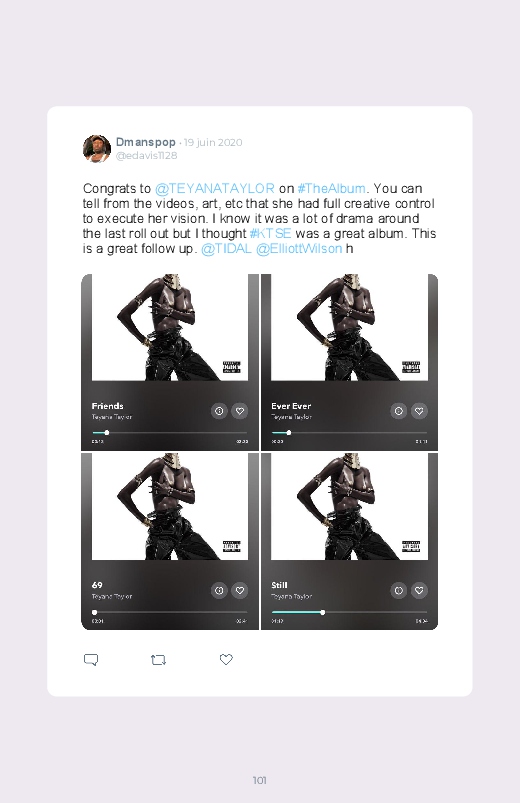The height and width of the screenshot is (803, 520).
Task: Favorite the Friends track with its heart icon
Action: (x=240, y=411)
